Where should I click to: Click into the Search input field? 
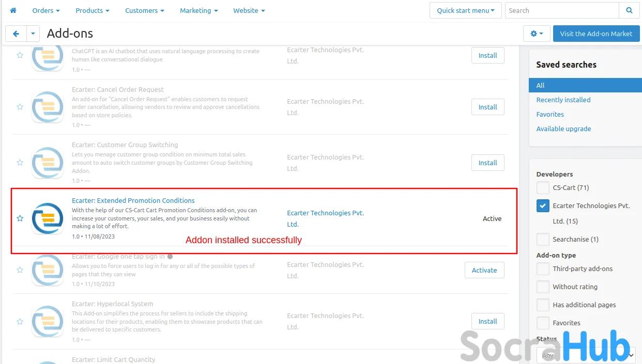(x=561, y=10)
